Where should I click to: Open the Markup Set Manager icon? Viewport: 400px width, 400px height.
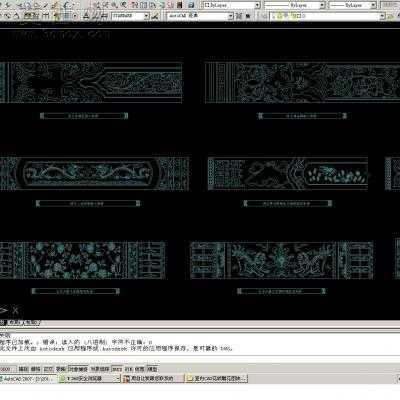coord(170,5)
